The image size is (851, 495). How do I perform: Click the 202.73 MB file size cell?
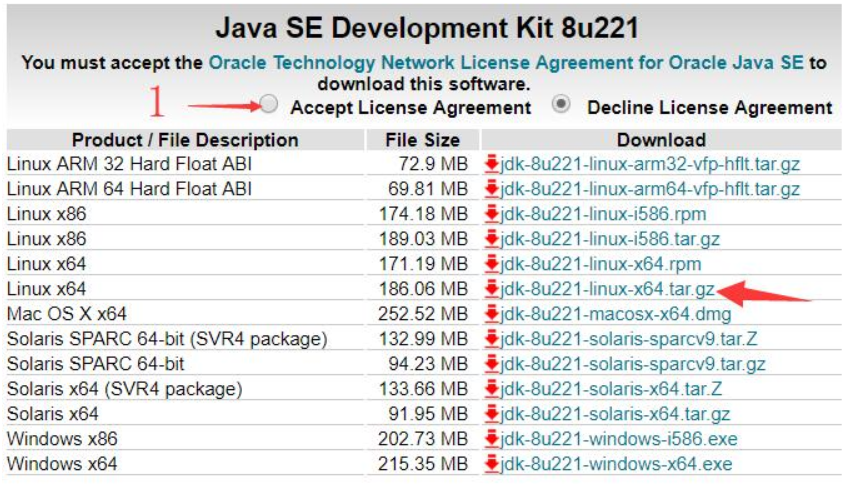click(x=423, y=439)
